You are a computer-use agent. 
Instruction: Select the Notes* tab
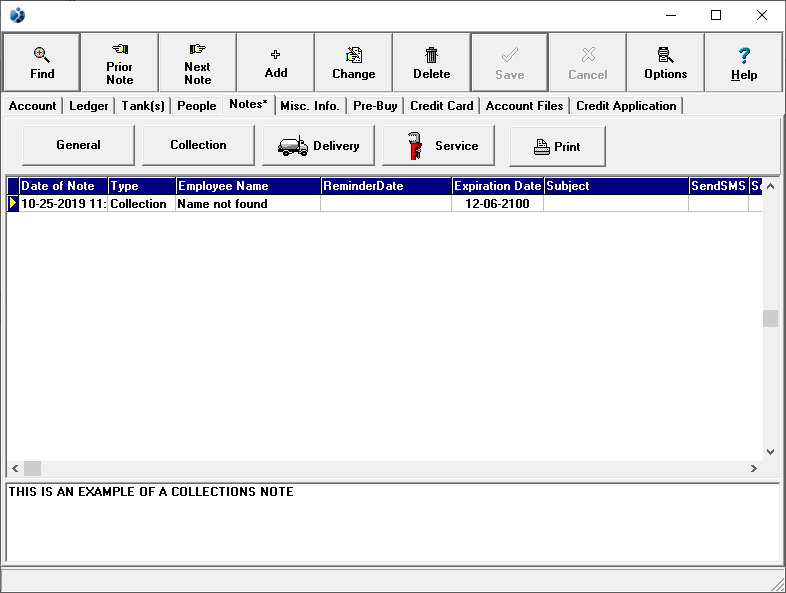249,104
